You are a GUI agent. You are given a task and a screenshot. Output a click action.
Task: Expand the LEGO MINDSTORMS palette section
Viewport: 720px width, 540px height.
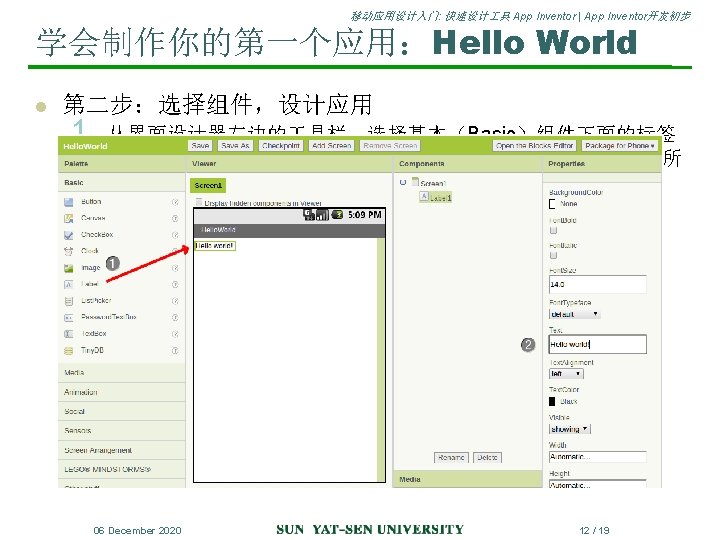click(122, 469)
